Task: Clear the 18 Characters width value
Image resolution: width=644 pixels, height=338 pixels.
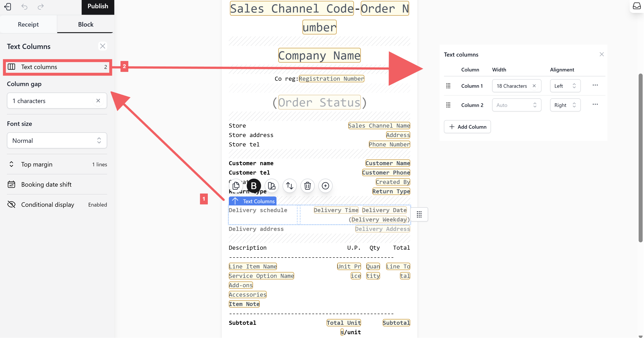Action: coord(534,86)
